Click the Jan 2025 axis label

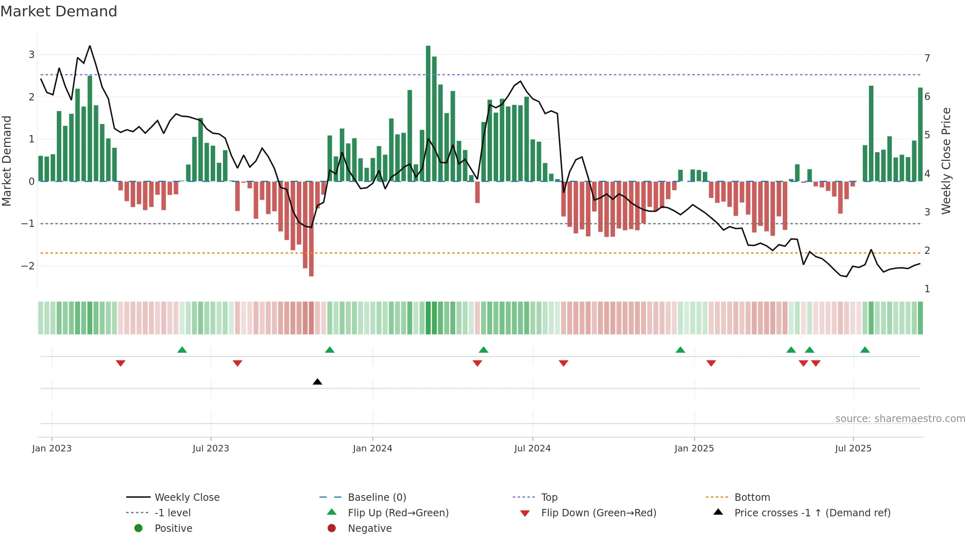pyautogui.click(x=694, y=448)
